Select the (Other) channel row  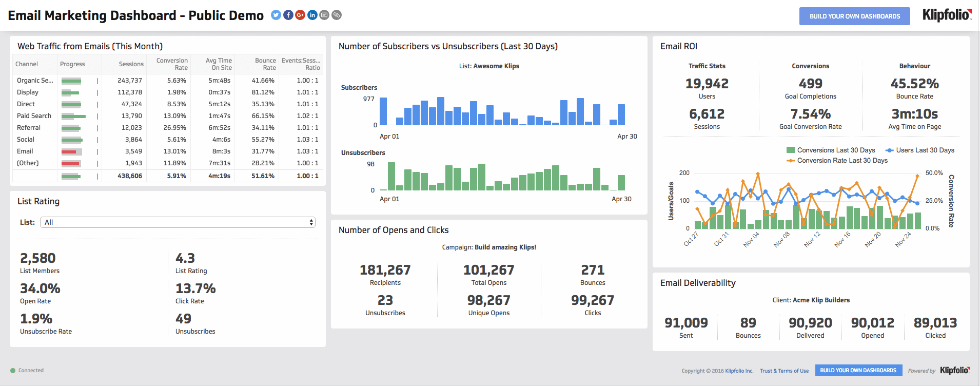pyautogui.click(x=168, y=163)
